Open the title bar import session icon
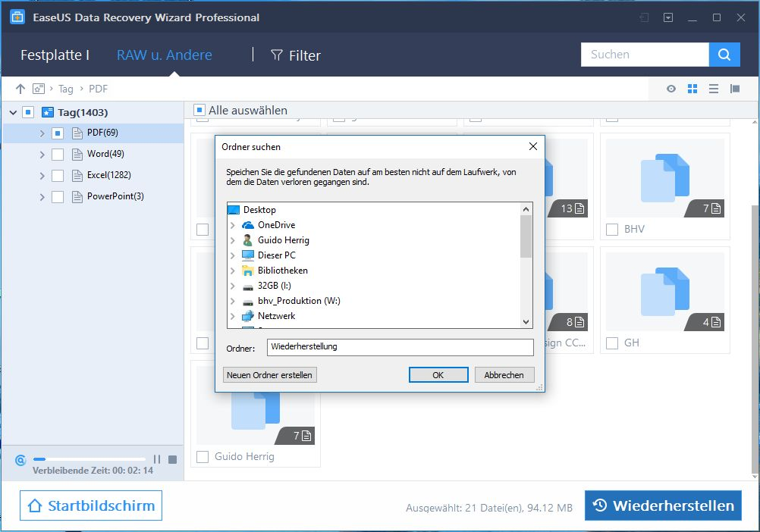The height and width of the screenshot is (532, 760). pyautogui.click(x=644, y=17)
